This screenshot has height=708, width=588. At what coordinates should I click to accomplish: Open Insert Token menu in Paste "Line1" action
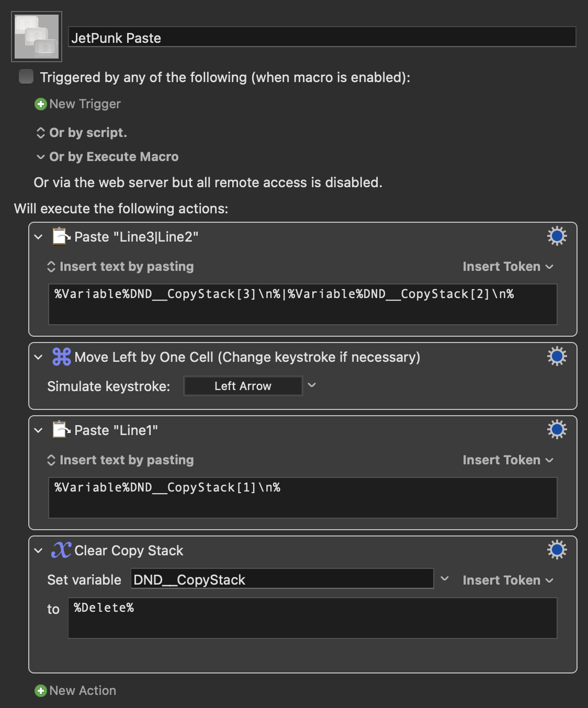pyautogui.click(x=508, y=460)
